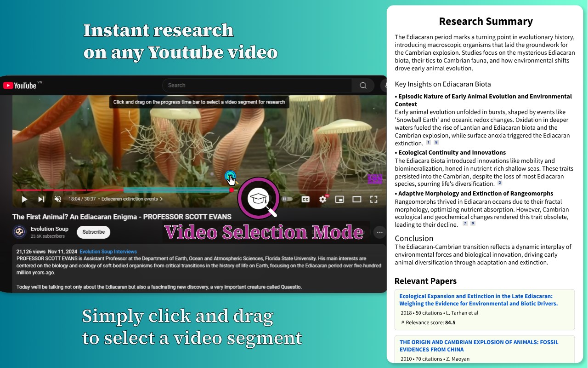588x368 pixels.
Task: Click the 'Conclusion' heading
Action: click(x=414, y=238)
